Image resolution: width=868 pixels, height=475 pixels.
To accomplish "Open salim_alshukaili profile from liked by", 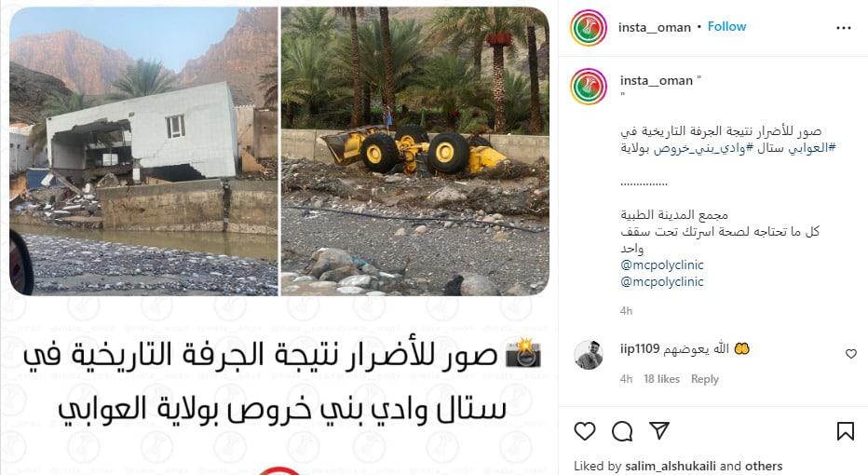I will (x=671, y=466).
